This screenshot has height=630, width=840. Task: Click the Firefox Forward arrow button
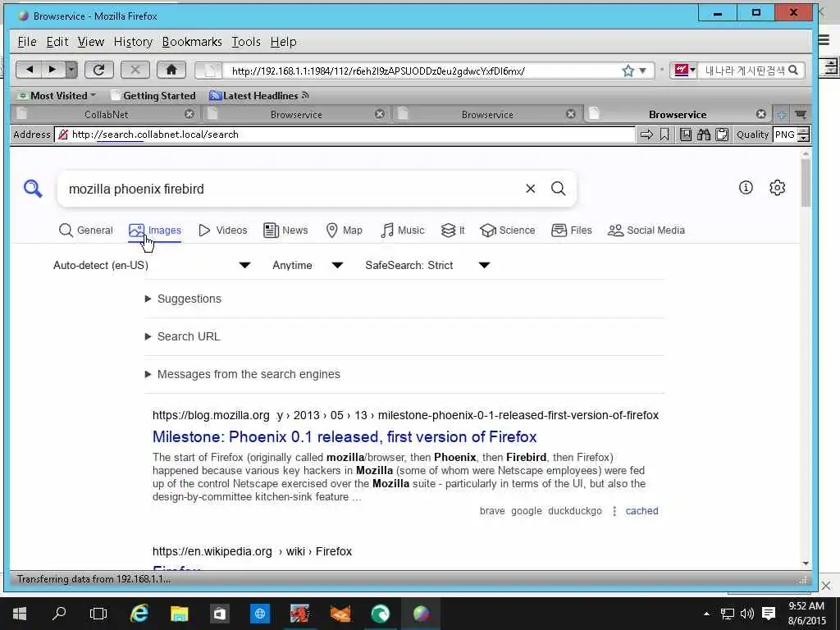[52, 70]
